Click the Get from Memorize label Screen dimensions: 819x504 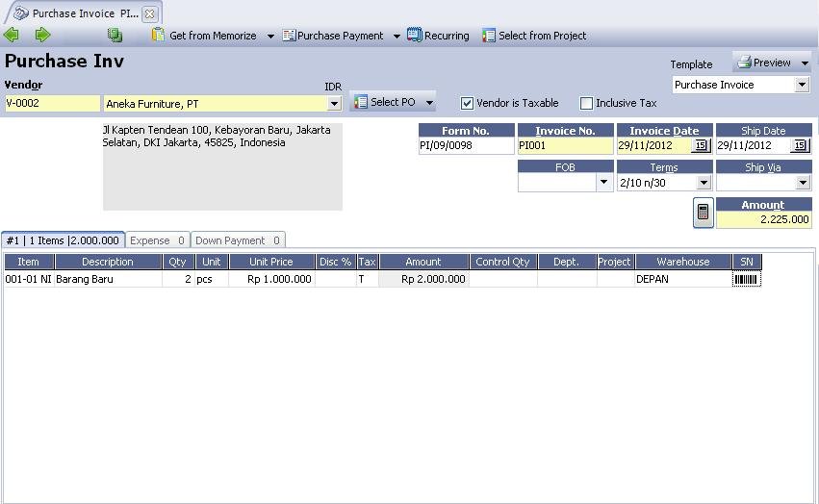tap(213, 36)
